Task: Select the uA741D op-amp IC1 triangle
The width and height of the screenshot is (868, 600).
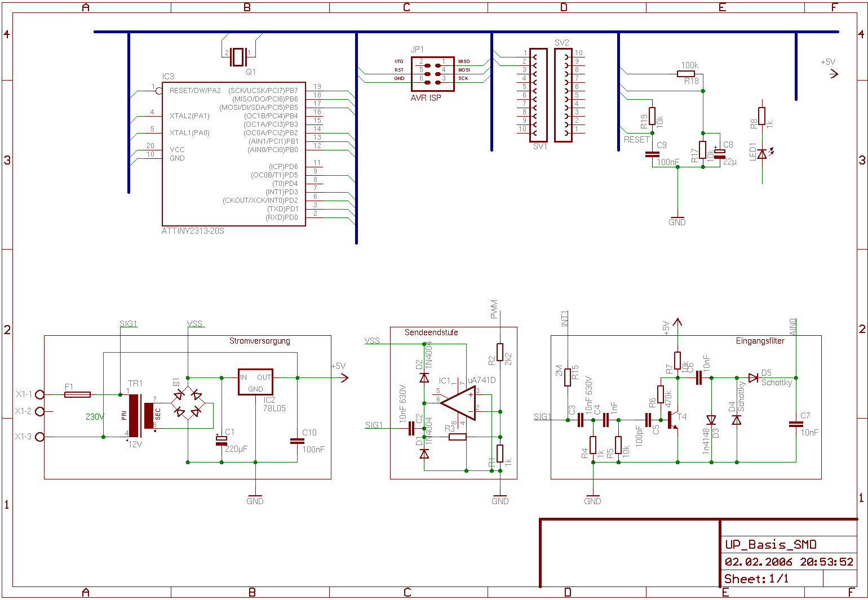Action: pos(458,403)
